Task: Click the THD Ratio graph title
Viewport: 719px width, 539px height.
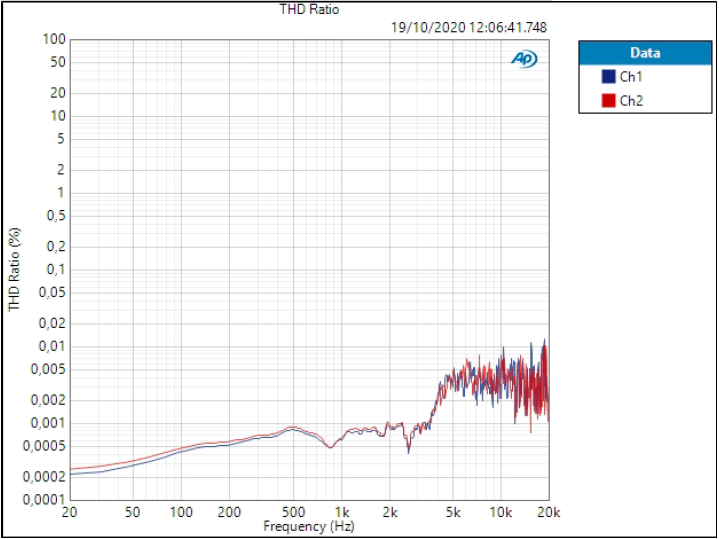Action: tap(310, 9)
